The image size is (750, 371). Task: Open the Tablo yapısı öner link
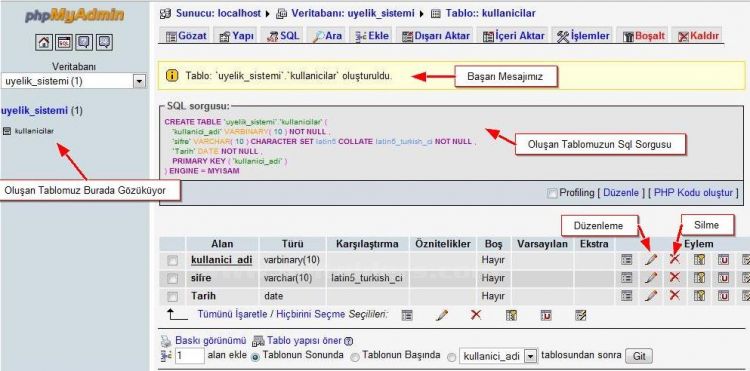tap(304, 341)
